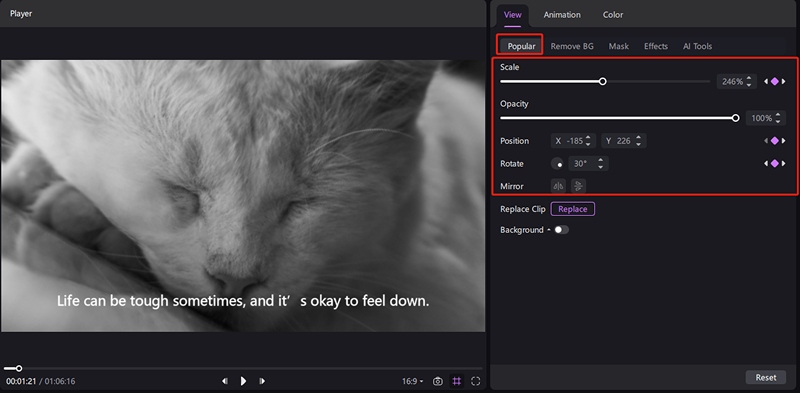Increase Scale percentage with up arrow
This screenshot has height=393, width=800.
point(748,78)
